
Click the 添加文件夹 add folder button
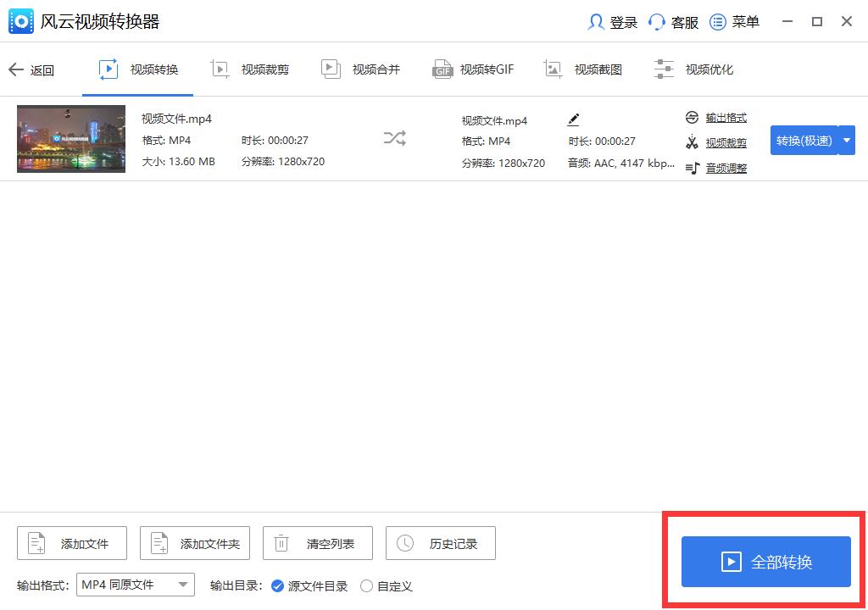pos(194,542)
